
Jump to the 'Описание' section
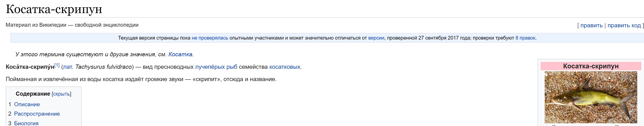click(27, 104)
